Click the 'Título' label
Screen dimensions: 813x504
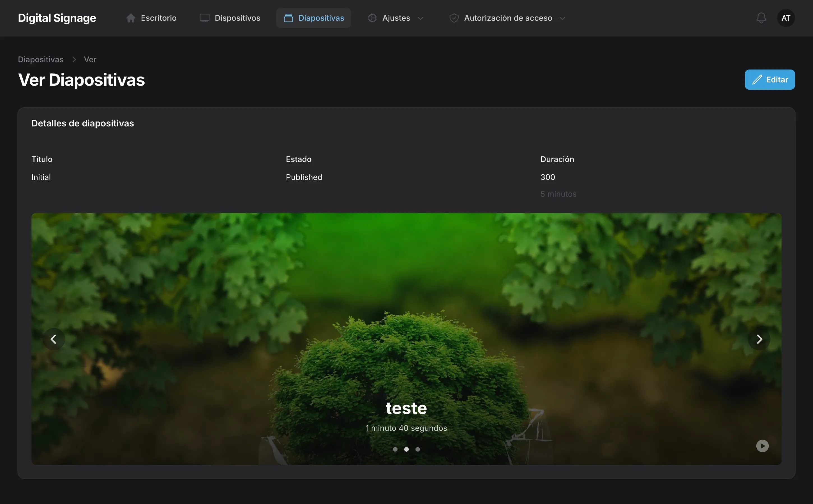(x=42, y=159)
